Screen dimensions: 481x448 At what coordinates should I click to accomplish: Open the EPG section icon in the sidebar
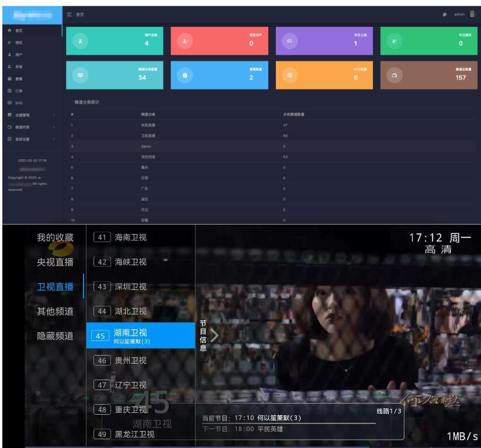pyautogui.click(x=9, y=103)
